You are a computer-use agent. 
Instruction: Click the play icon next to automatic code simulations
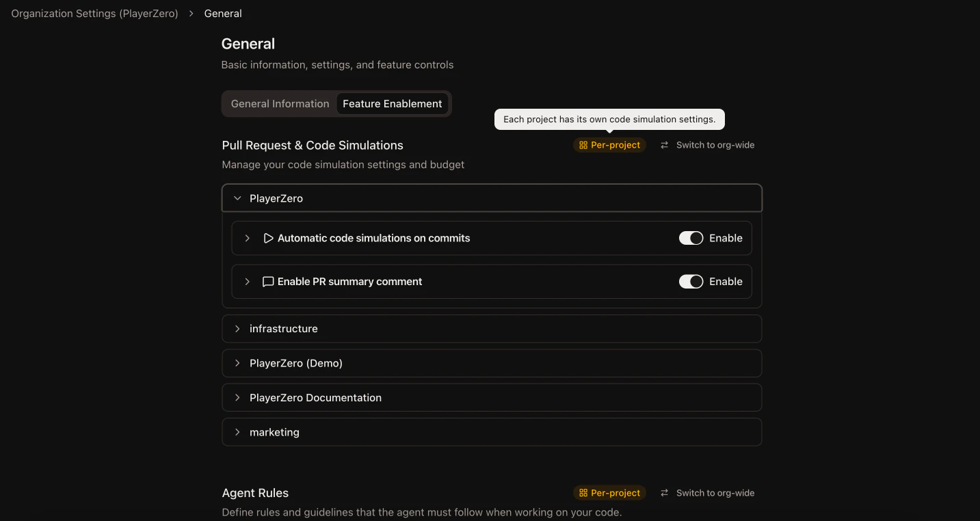pos(268,238)
